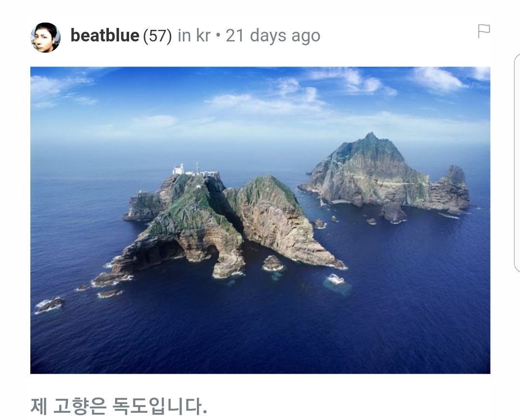520x420 pixels.
Task: Click the pointed rock at the far-right island edge
Action: (455, 175)
